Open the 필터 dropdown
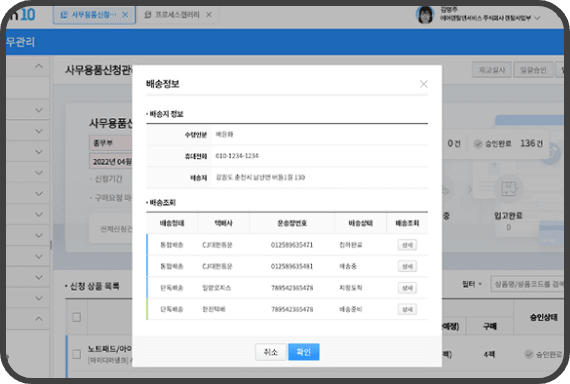Image resolution: width=570 pixels, height=384 pixels. coord(471,284)
